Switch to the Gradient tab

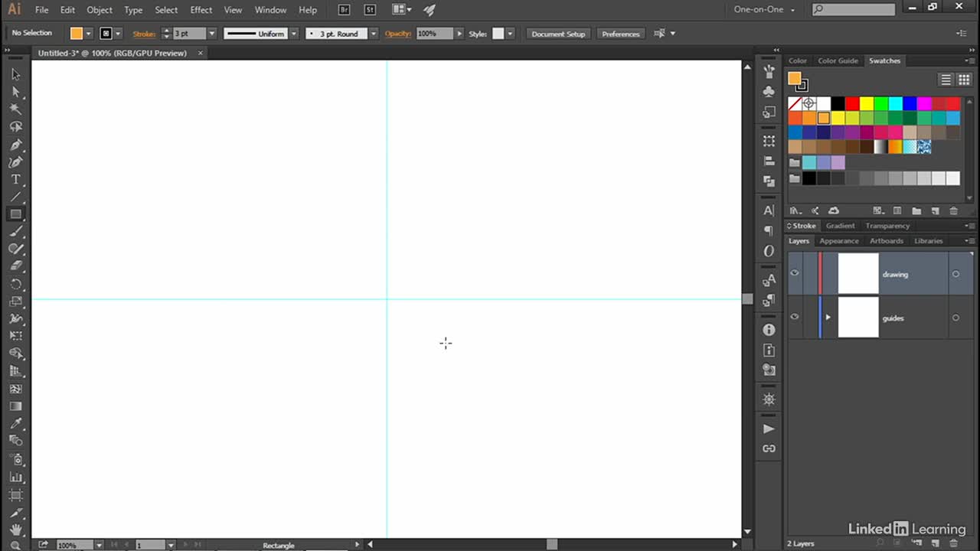click(x=840, y=226)
